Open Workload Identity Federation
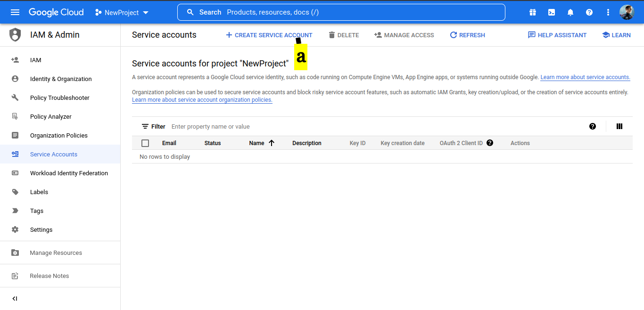This screenshot has width=644, height=310. point(60,173)
